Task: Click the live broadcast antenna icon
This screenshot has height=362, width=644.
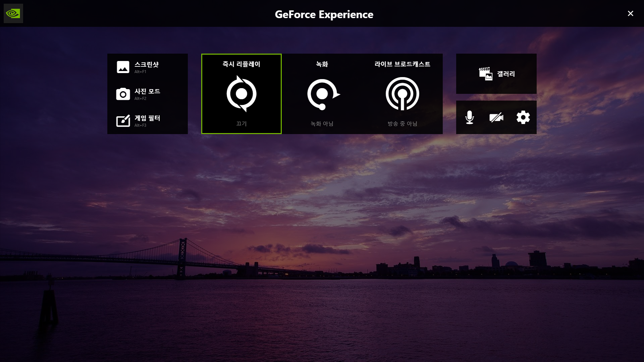Action: coord(402,94)
